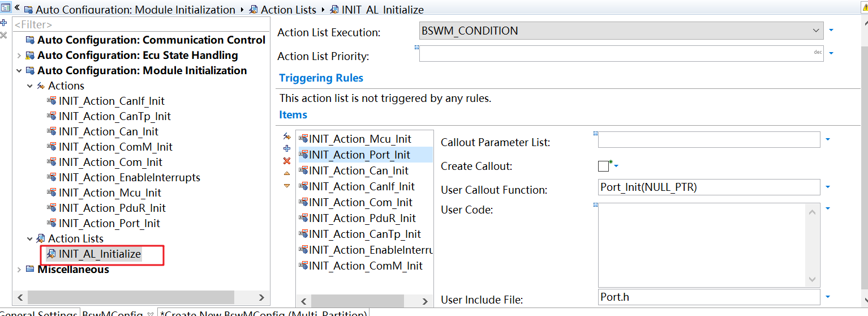Select INIT_Action_EnableInterrupts in the left tree

point(129,177)
